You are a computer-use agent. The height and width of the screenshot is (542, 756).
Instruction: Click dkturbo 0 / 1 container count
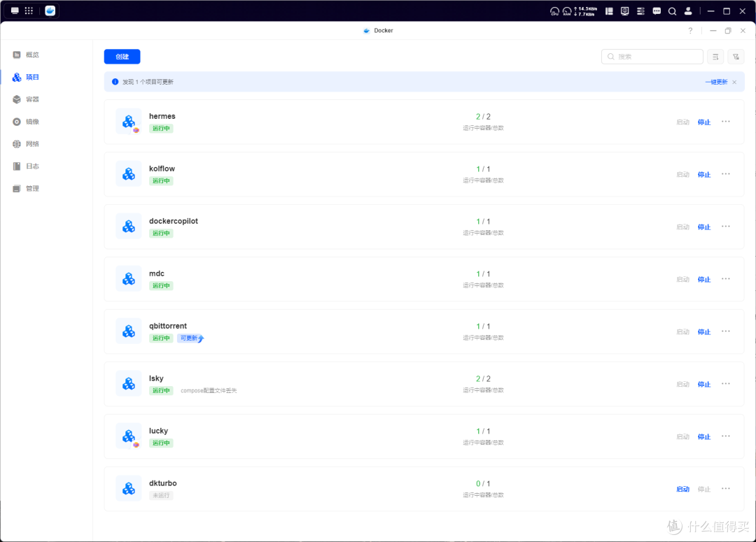click(483, 484)
